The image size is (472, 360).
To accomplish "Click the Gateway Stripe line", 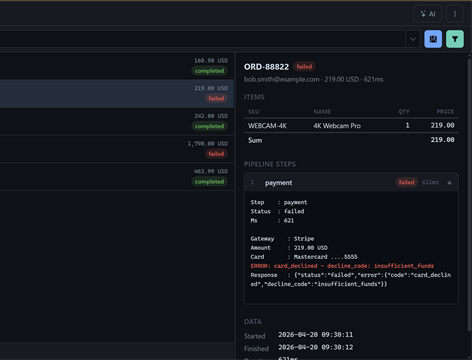I will (x=282, y=239).
